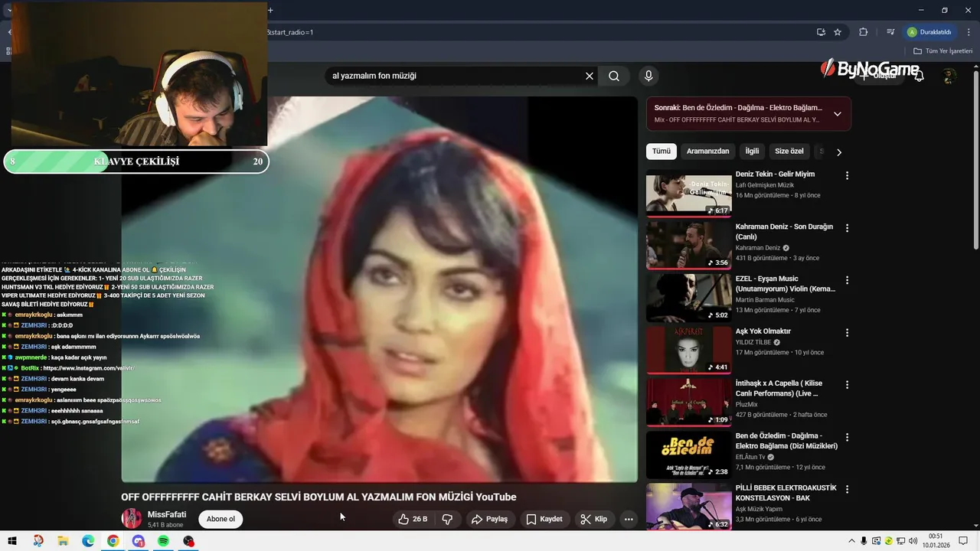Open options menu for Deniz Tekin - Gelir Miyim
This screenshot has width=980, height=551.
(x=847, y=175)
